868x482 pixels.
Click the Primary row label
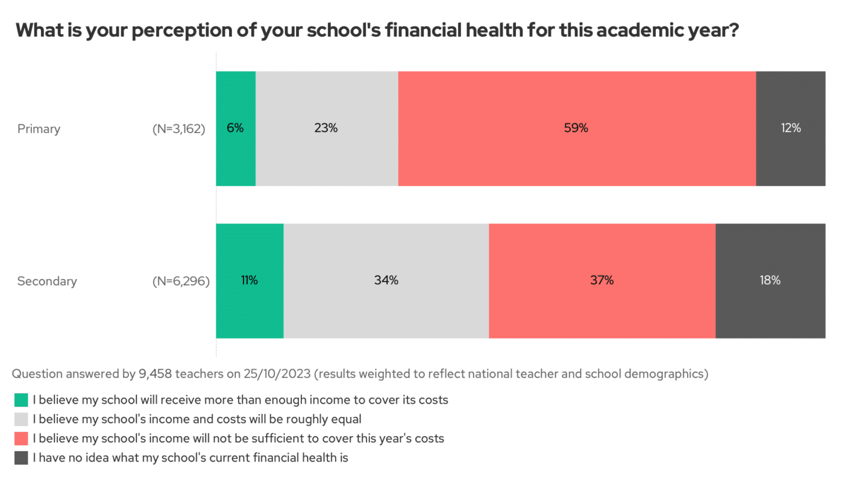point(39,129)
